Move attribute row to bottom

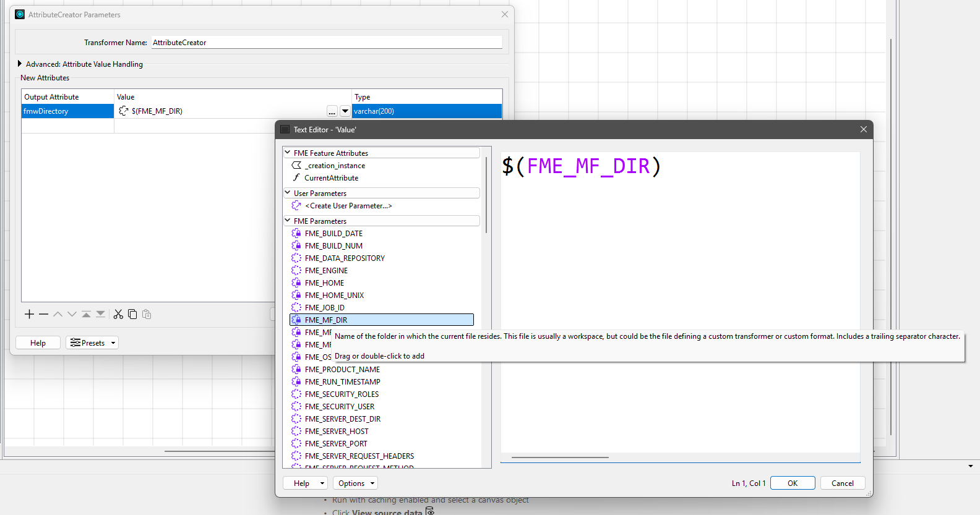tap(100, 314)
